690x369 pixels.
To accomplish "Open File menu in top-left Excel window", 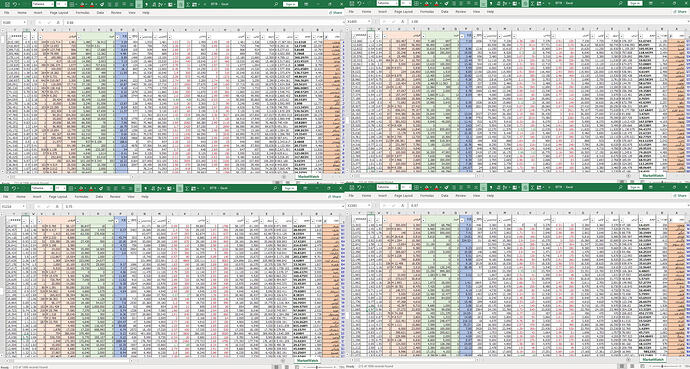I will (7, 13).
